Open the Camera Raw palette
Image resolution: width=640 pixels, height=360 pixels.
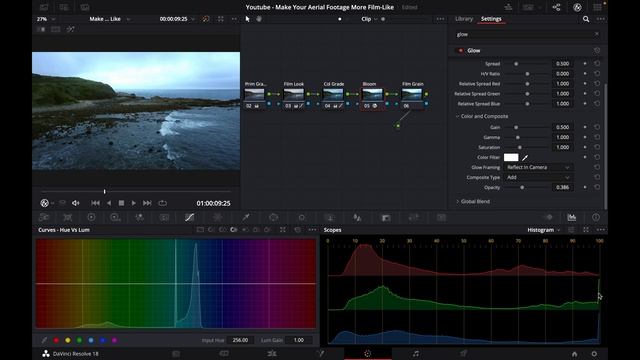coord(44,218)
